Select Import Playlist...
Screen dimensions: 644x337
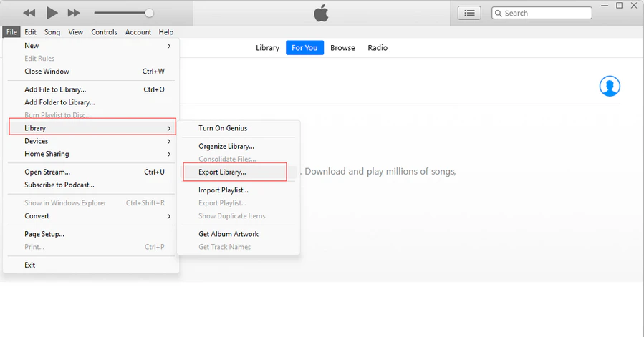(239, 190)
